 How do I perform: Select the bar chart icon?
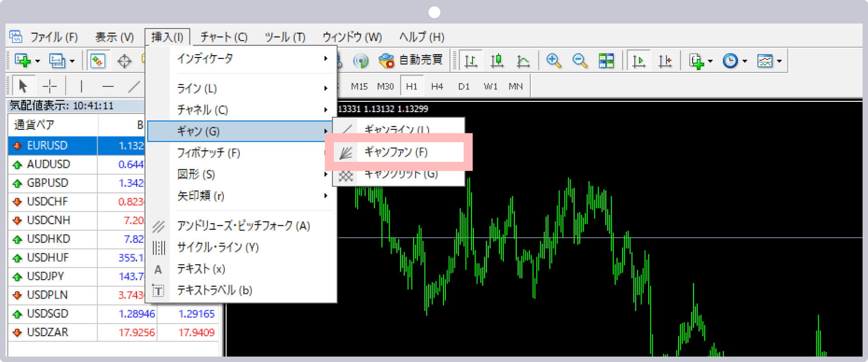(471, 61)
